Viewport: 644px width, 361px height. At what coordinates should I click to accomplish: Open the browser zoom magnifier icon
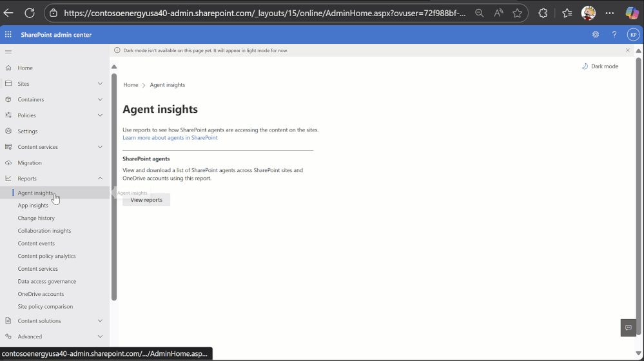tap(480, 13)
